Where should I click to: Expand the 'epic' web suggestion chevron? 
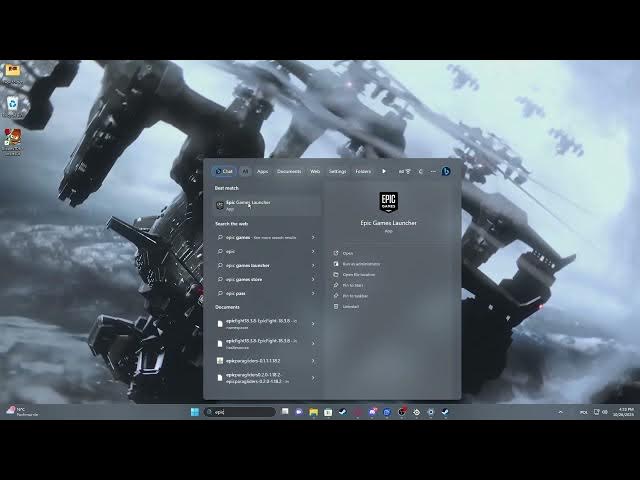click(313, 251)
